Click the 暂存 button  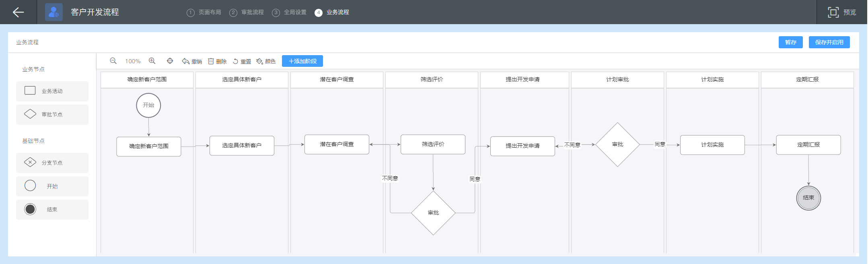click(x=791, y=42)
